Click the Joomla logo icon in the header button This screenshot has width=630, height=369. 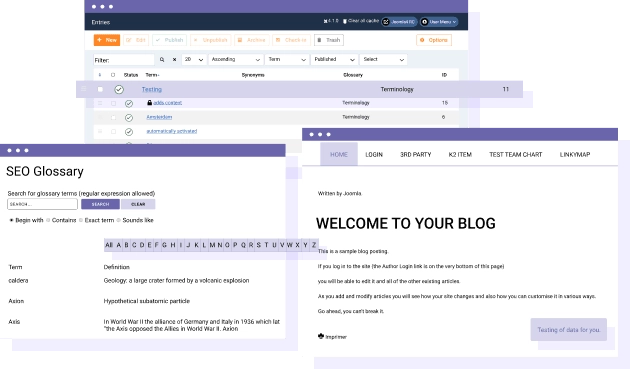coord(386,22)
